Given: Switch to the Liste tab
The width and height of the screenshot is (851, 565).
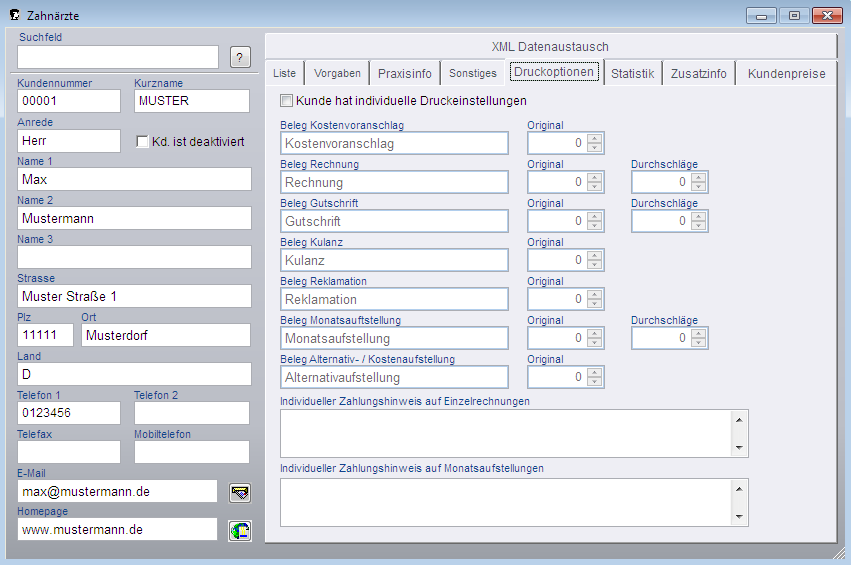Looking at the screenshot, I should tap(284, 73).
